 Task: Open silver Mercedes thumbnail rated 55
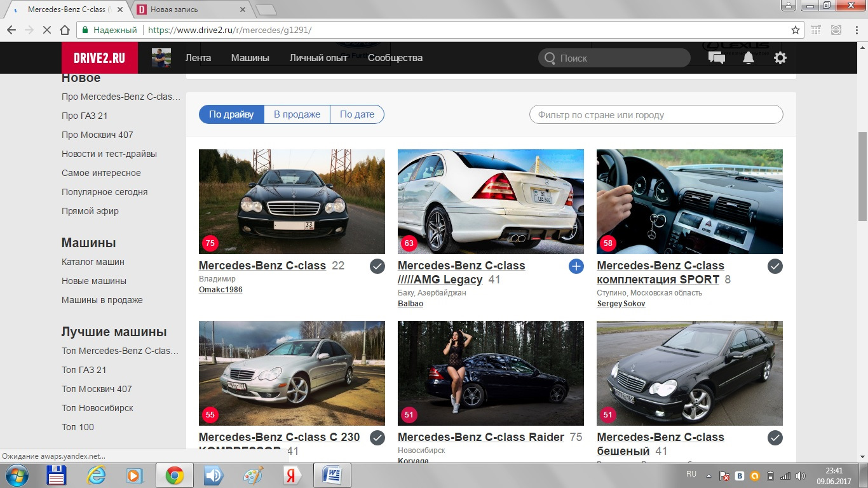292,373
